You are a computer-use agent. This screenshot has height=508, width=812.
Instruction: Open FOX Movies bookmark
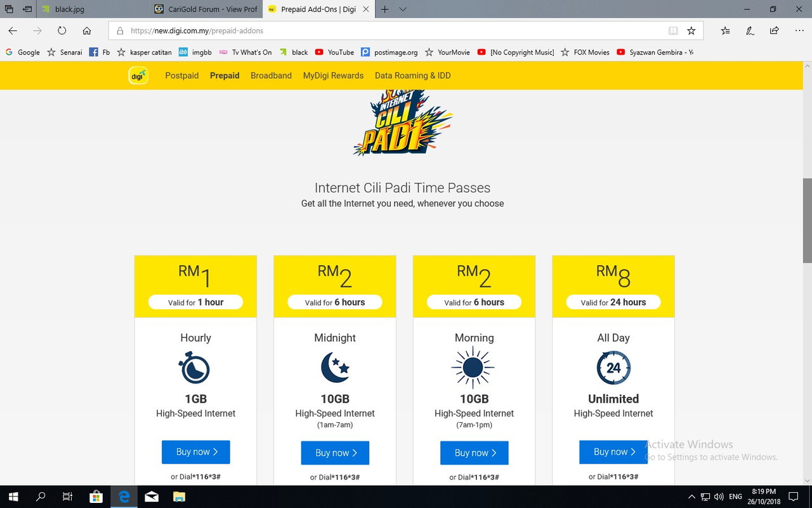click(585, 52)
